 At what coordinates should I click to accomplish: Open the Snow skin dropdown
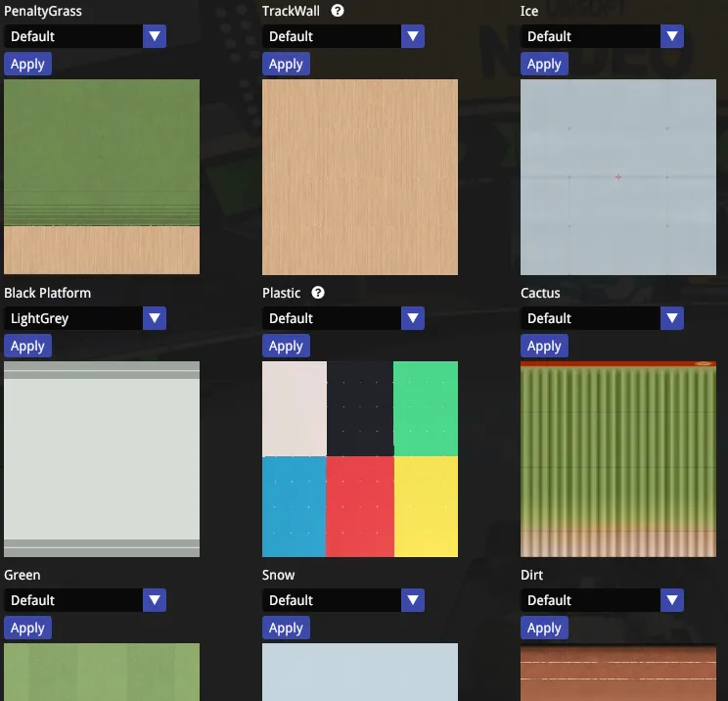[343, 600]
